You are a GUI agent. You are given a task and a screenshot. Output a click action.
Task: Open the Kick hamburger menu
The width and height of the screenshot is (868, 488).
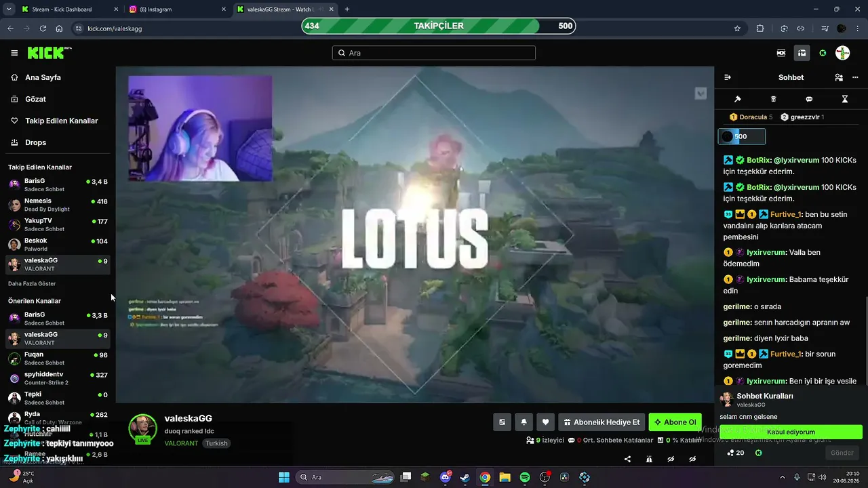tap(14, 53)
